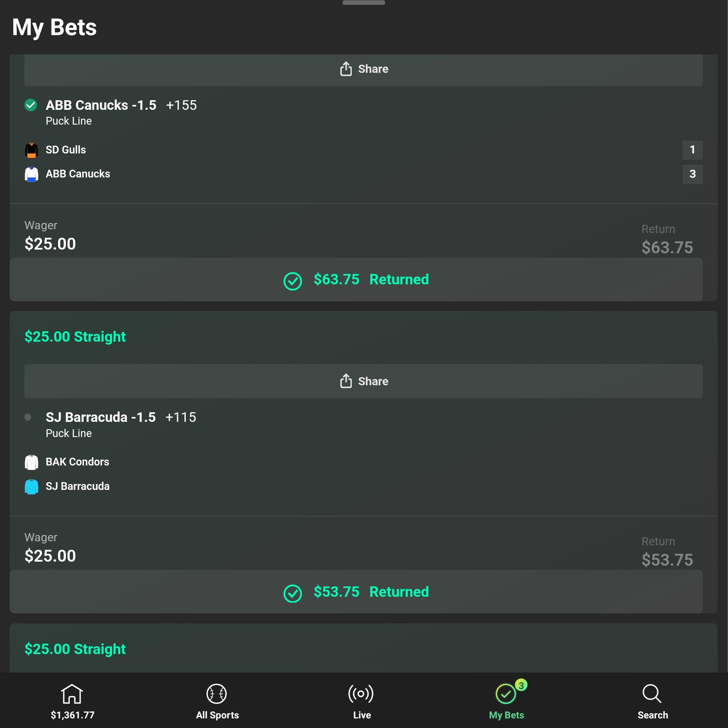Click the grey status dot beside SJ Barracuda -1.5
Image resolution: width=728 pixels, height=728 pixels.
point(28,417)
